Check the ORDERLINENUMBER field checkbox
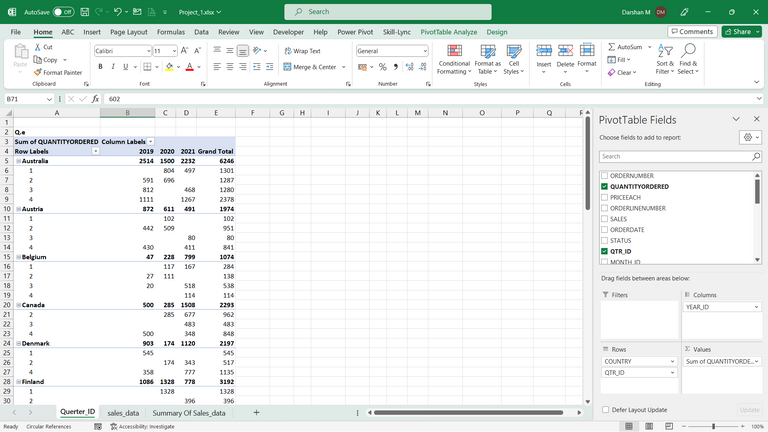Image resolution: width=768 pixels, height=432 pixels. pyautogui.click(x=604, y=208)
